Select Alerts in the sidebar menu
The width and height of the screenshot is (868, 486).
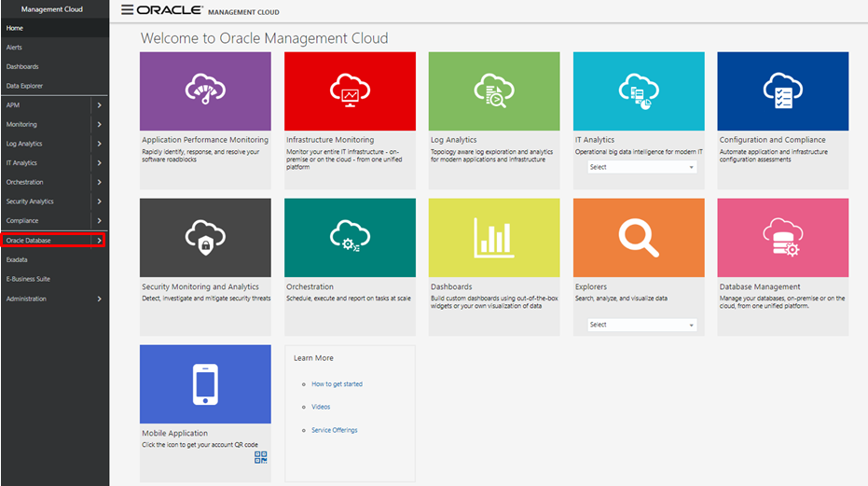tap(15, 48)
